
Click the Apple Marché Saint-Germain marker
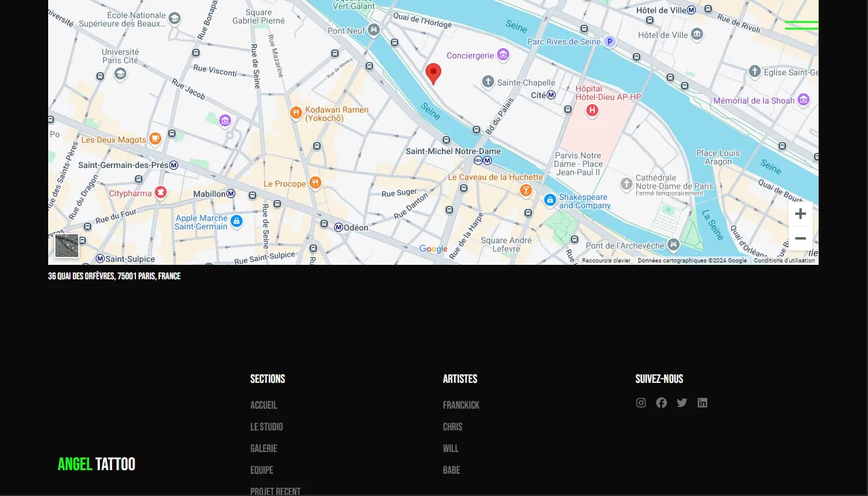coord(237,222)
